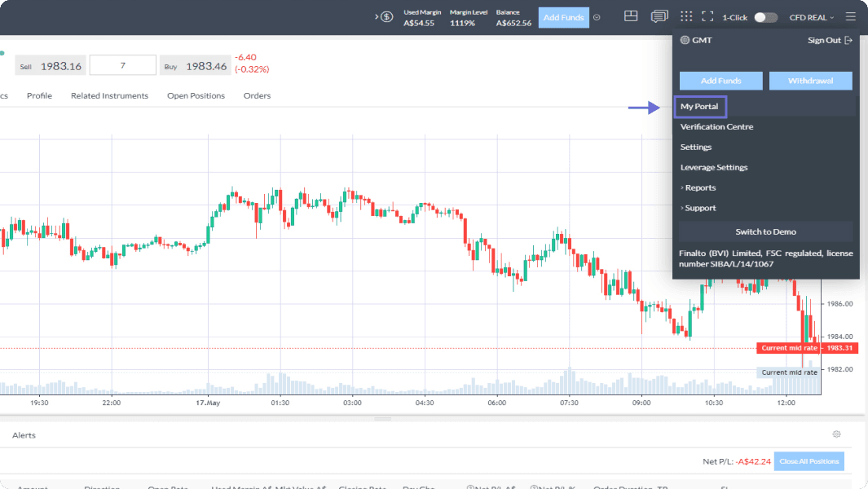Open the Alerts panel settings gear
This screenshot has height=489, width=868.
coord(836,434)
